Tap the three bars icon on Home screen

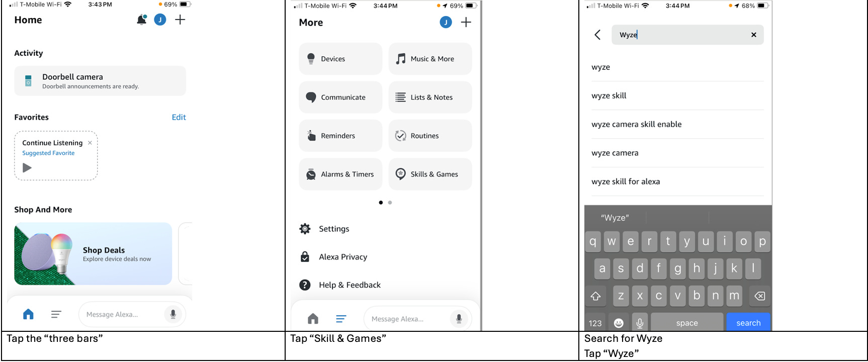tap(56, 314)
